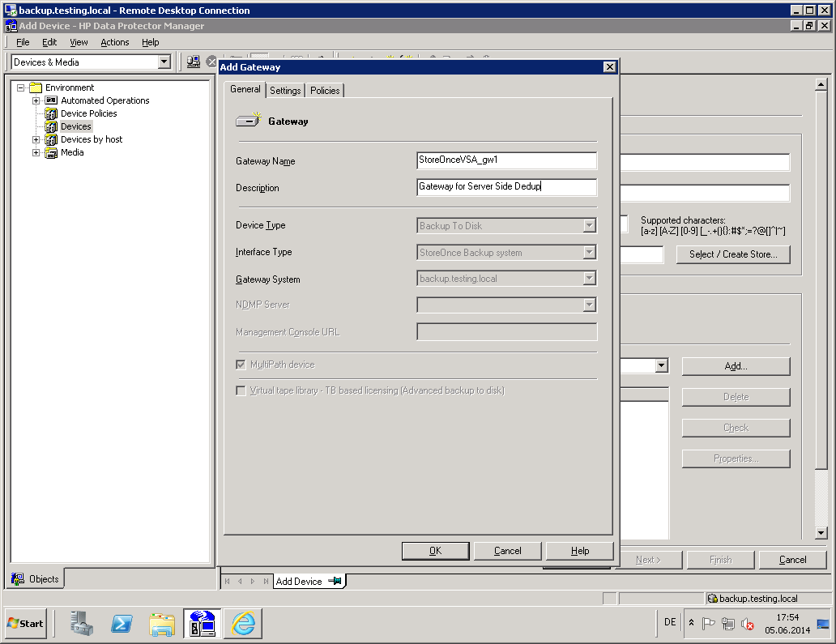Viewport: 836px width, 644px height.
Task: Open the View menu
Action: coord(79,42)
